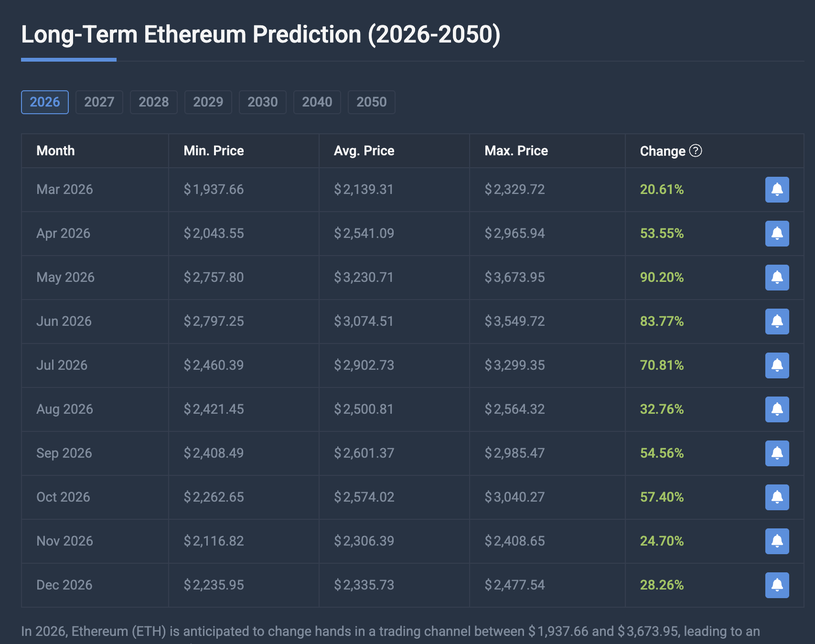Click the Oct 2026 alert bell
The image size is (815, 644).
(777, 497)
